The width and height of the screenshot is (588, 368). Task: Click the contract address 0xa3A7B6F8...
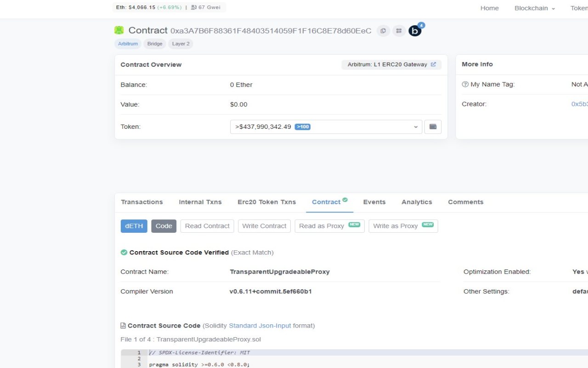271,31
